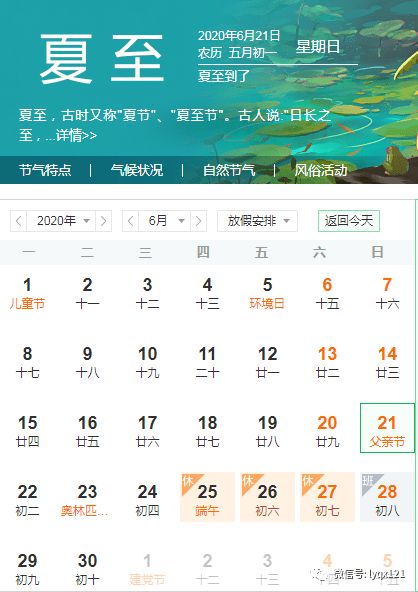
Task: Select June 10 十九
Action: coord(147,362)
